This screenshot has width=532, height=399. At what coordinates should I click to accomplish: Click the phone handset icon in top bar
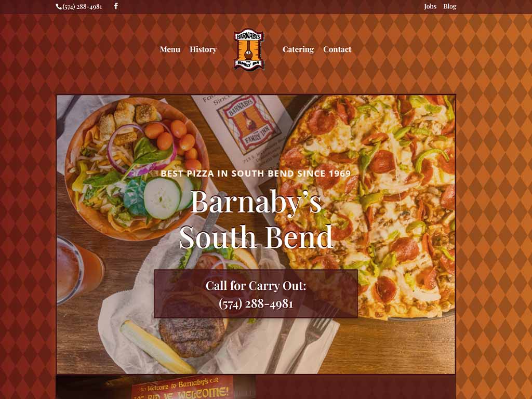[x=59, y=6]
